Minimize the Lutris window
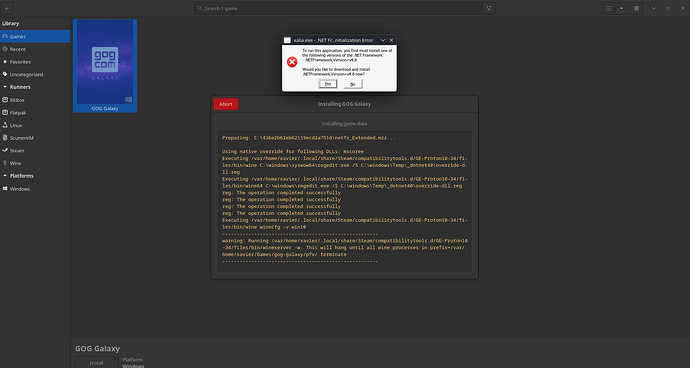690x368 pixels. [653, 8]
